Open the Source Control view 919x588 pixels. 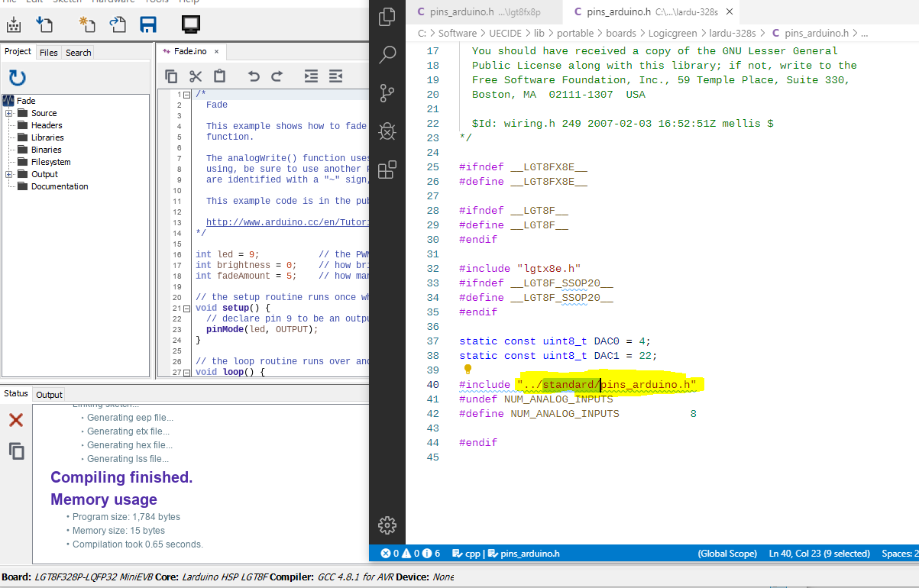pyautogui.click(x=387, y=93)
